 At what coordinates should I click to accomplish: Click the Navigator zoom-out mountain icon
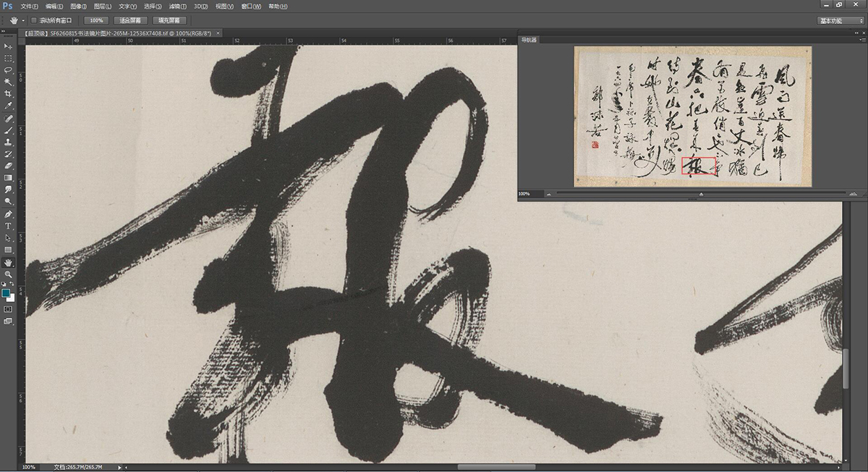(x=548, y=194)
